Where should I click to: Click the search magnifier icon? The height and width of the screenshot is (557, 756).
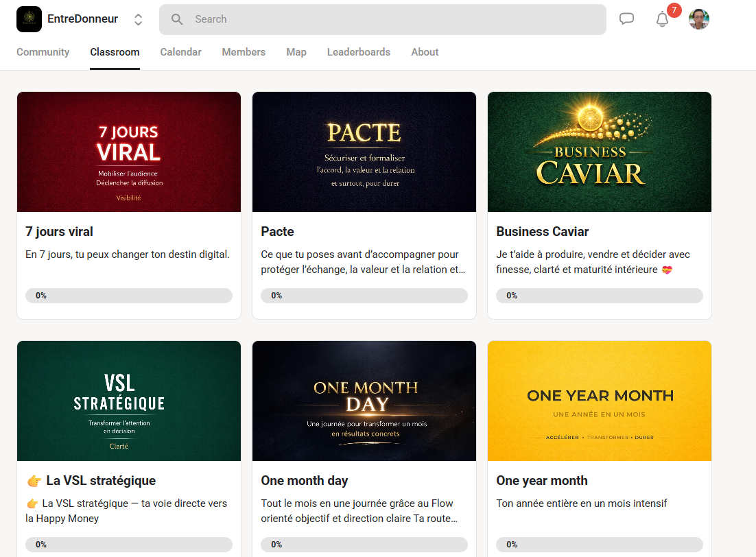click(177, 19)
